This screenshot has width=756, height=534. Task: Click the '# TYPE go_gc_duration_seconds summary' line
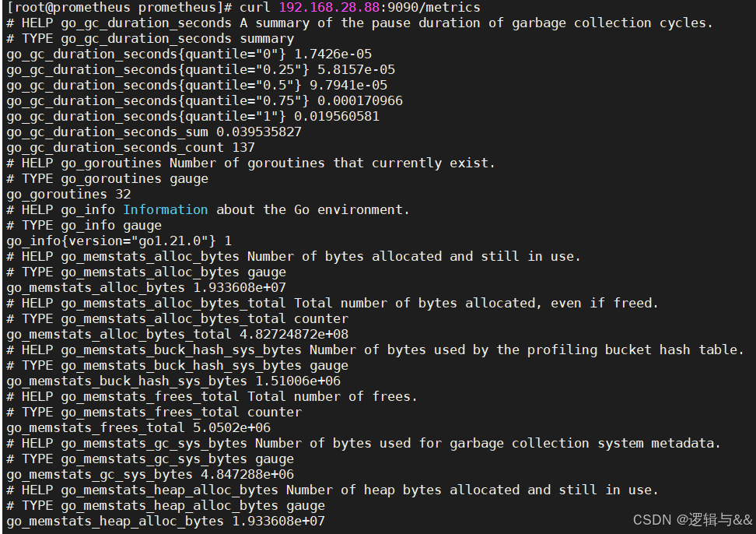coord(150,39)
